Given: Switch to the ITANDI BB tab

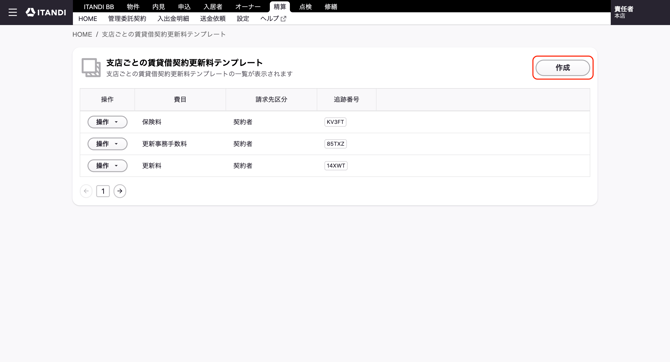Looking at the screenshot, I should click(x=99, y=7).
